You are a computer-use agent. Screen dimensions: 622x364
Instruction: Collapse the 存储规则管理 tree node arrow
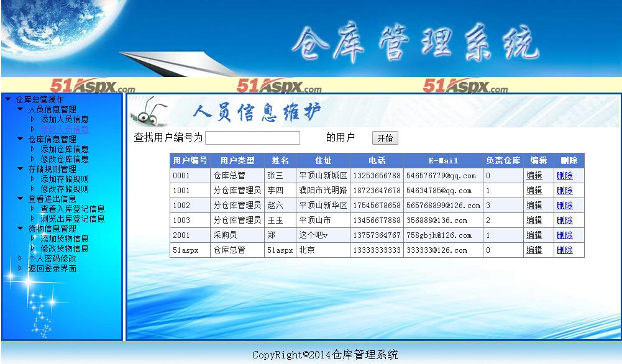click(20, 169)
